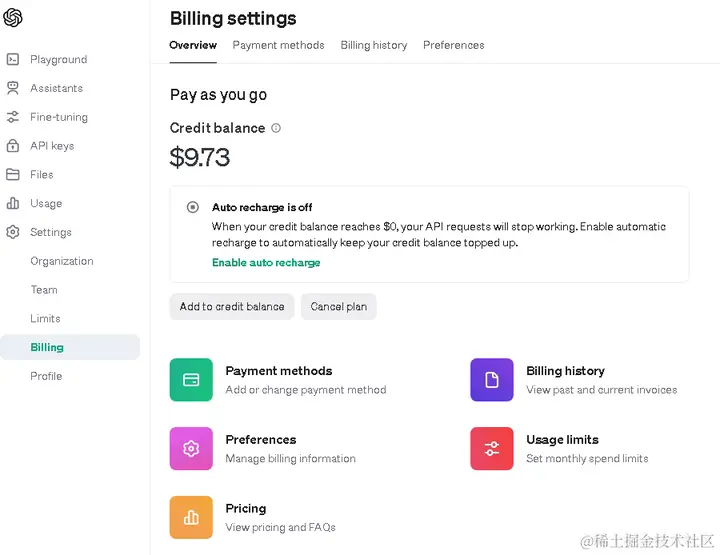The image size is (720, 555).
Task: Go to Assistants in the sidebar
Action: (x=56, y=88)
